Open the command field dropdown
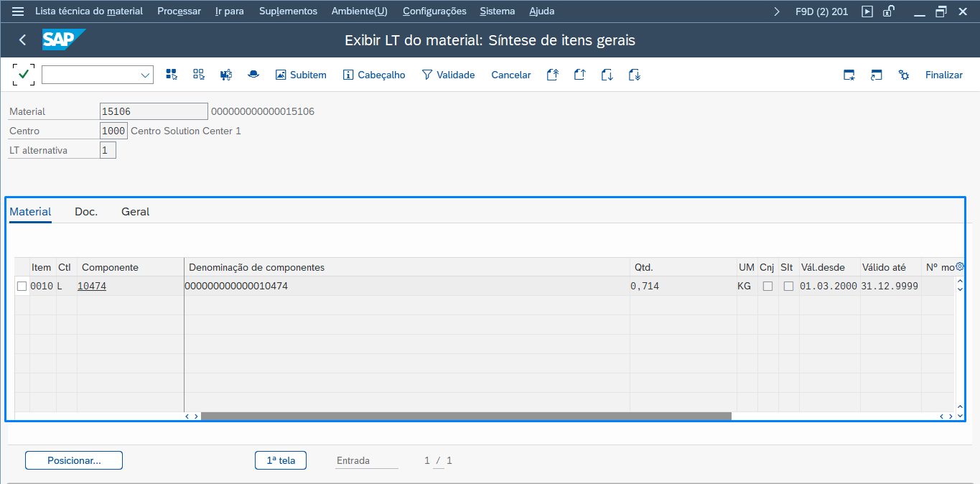The width and height of the screenshot is (980, 484). 145,75
